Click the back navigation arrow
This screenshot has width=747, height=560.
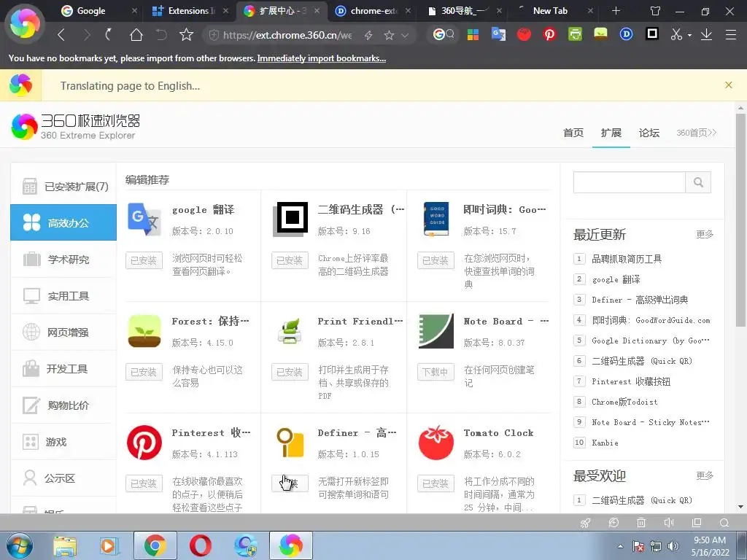pos(61,34)
